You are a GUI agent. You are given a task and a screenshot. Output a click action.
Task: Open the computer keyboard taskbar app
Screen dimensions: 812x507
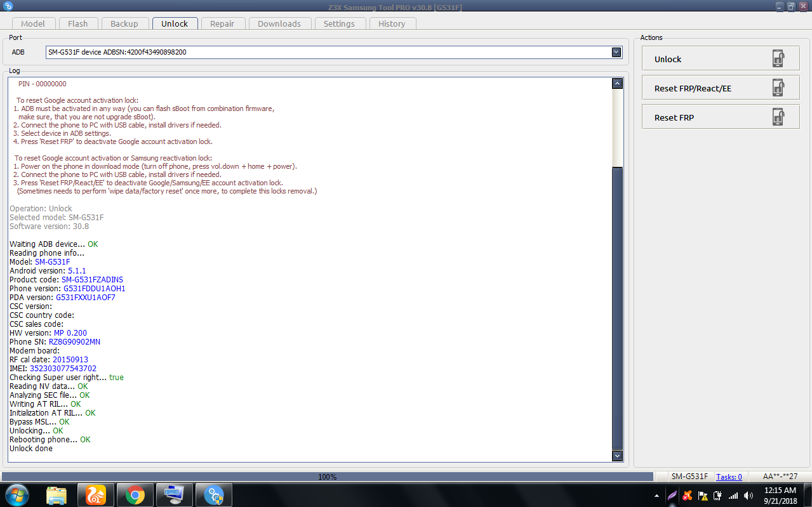point(174,495)
